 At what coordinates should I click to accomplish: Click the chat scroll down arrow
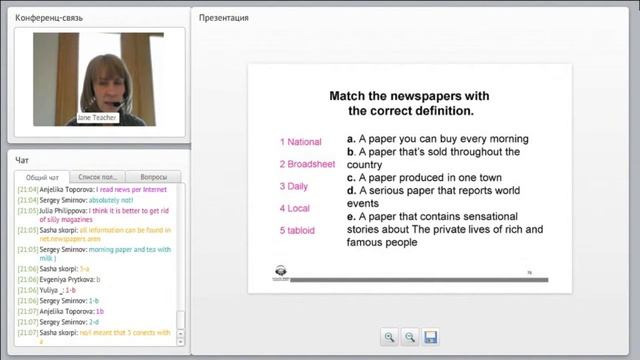180,342
